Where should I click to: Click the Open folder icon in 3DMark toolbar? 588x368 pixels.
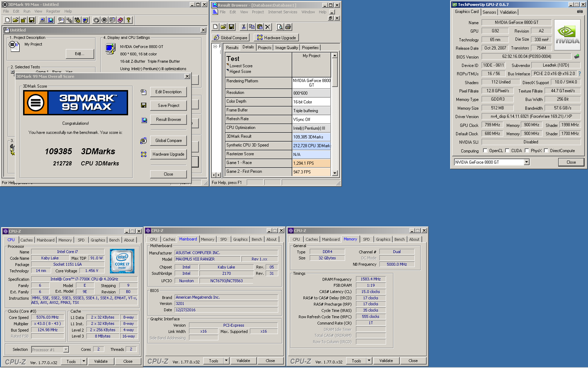pyautogui.click(x=15, y=20)
